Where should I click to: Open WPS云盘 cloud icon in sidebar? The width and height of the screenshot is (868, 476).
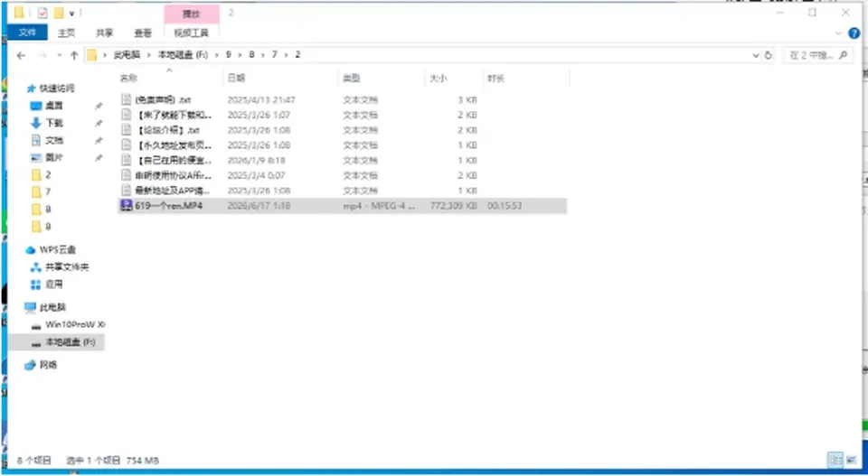coord(31,250)
